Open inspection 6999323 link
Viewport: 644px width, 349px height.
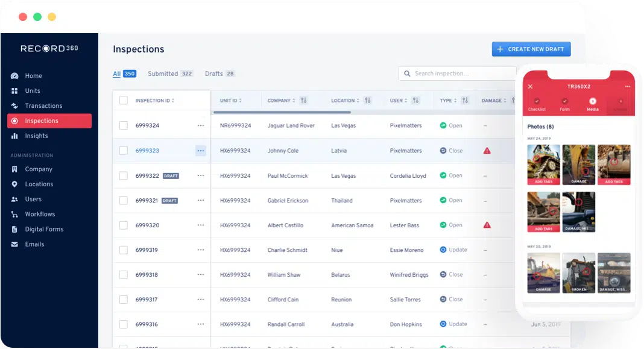point(147,151)
